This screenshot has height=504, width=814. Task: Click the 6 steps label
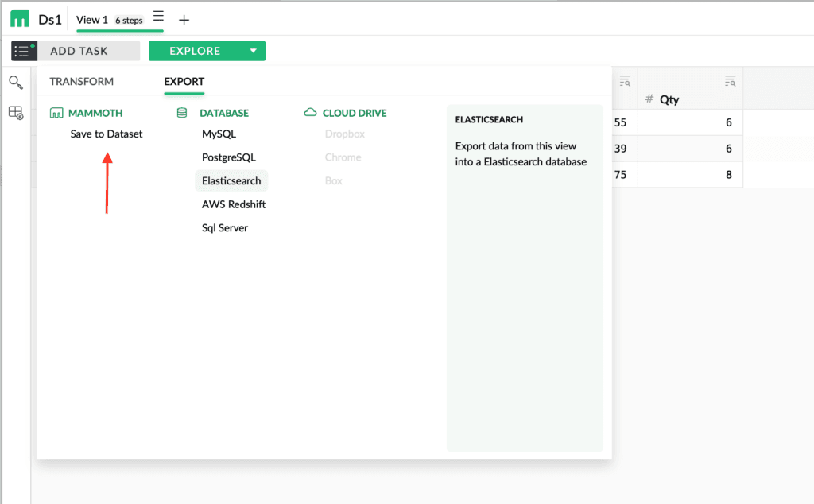[129, 20]
